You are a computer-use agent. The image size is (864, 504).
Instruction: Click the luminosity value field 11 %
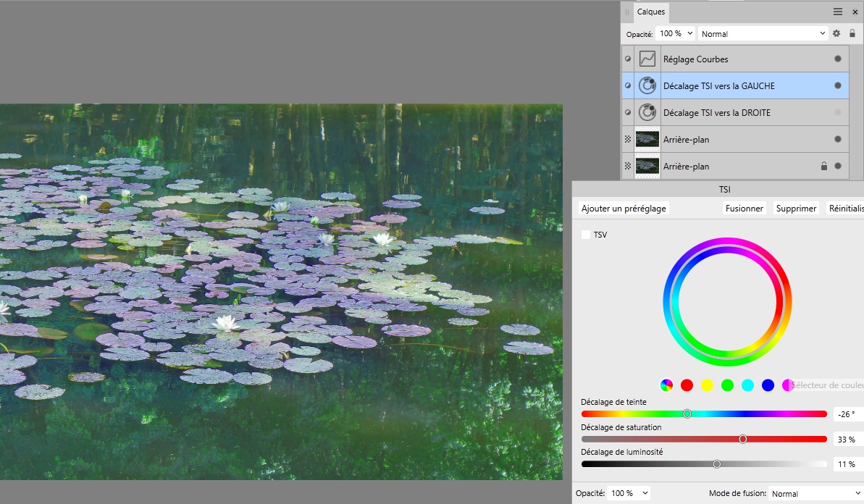point(848,464)
